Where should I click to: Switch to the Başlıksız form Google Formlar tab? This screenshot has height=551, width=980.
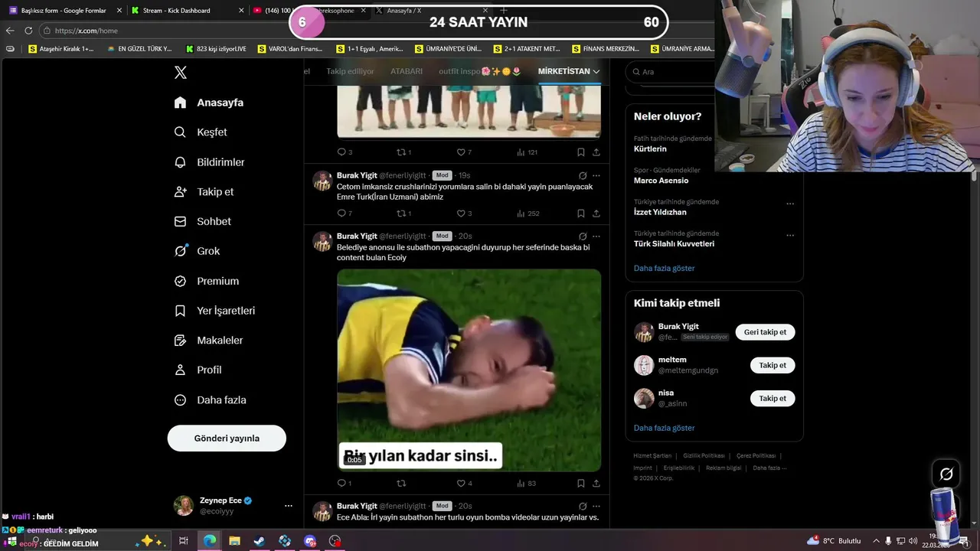point(64,11)
